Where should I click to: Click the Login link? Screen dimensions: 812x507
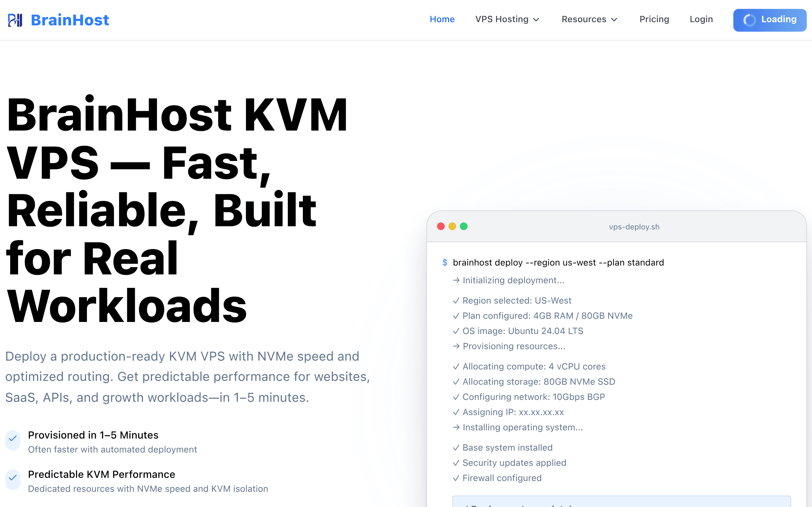701,19
